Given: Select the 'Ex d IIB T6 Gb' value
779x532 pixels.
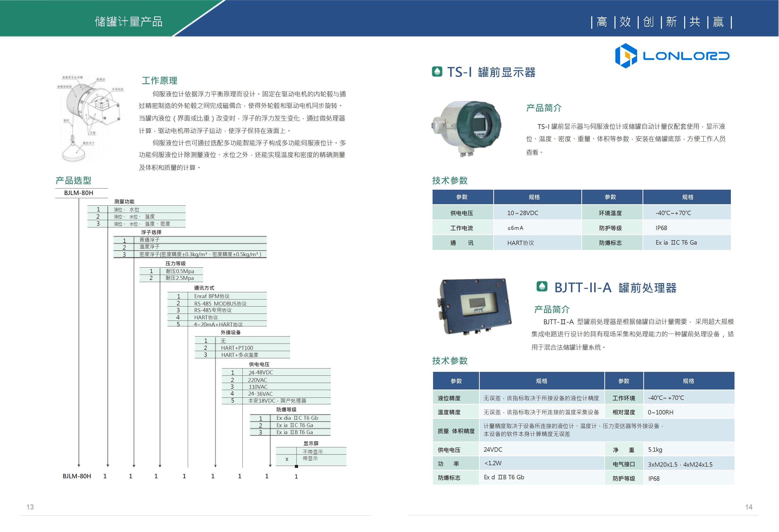Looking at the screenshot, I should click(x=504, y=477).
